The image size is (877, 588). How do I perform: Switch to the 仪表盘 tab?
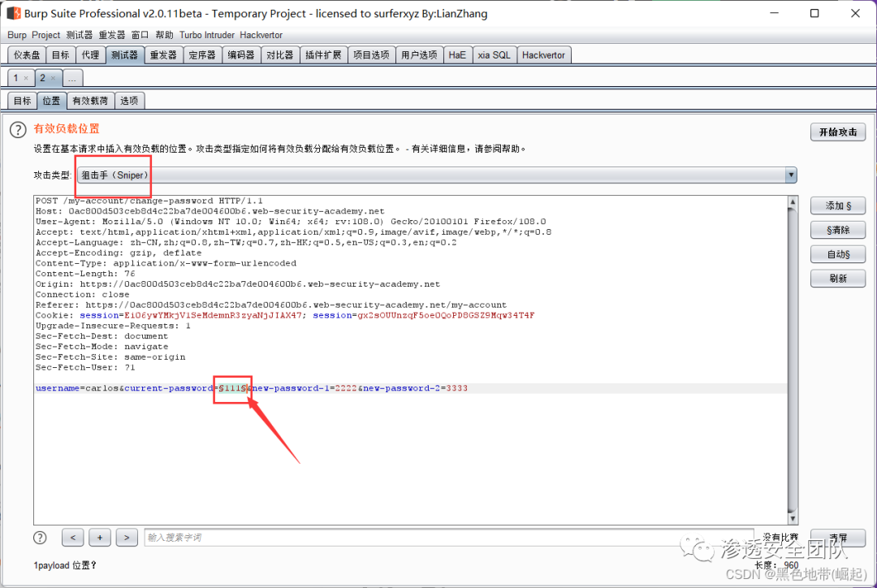[x=27, y=55]
